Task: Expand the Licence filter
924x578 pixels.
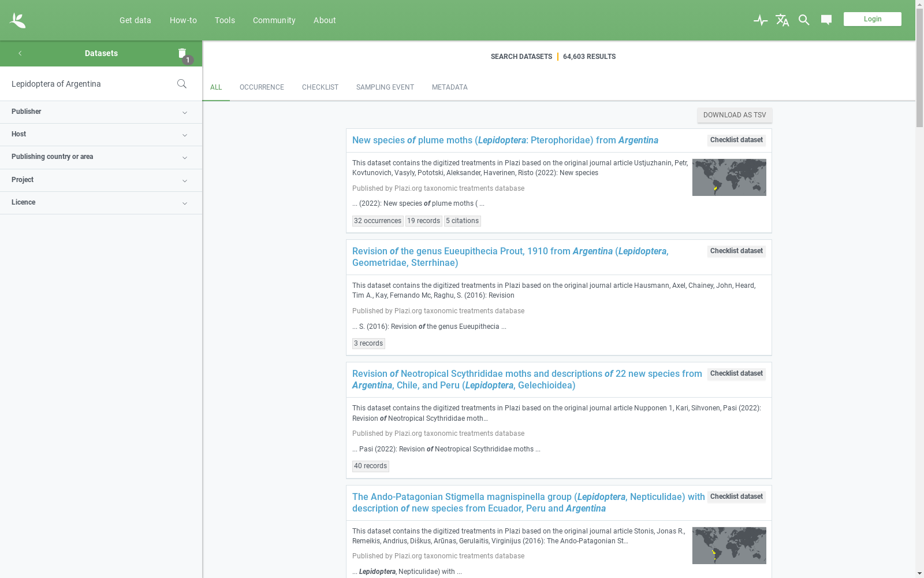Action: [x=101, y=203]
